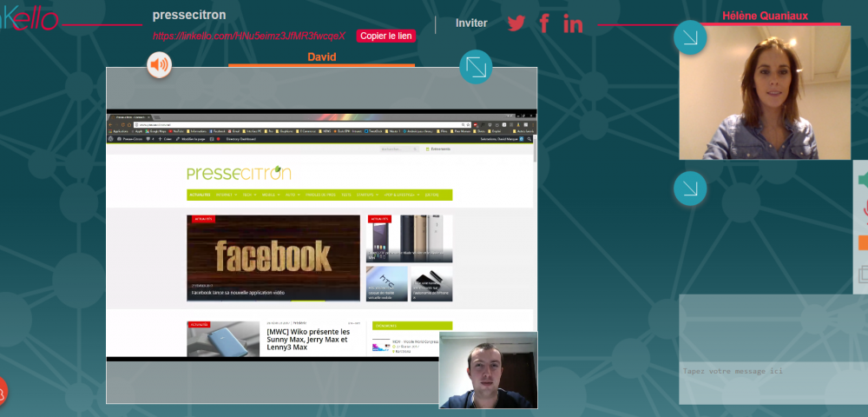Click the Inviter label

pyautogui.click(x=471, y=23)
